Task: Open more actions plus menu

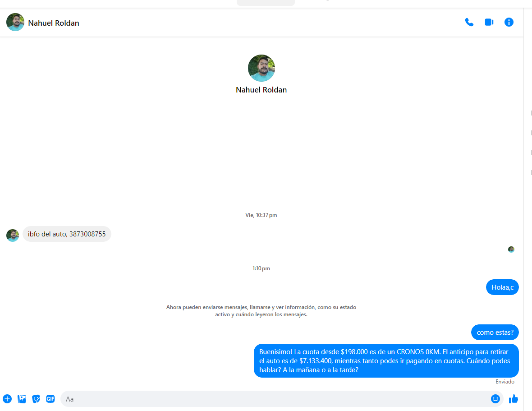Action: (x=7, y=399)
